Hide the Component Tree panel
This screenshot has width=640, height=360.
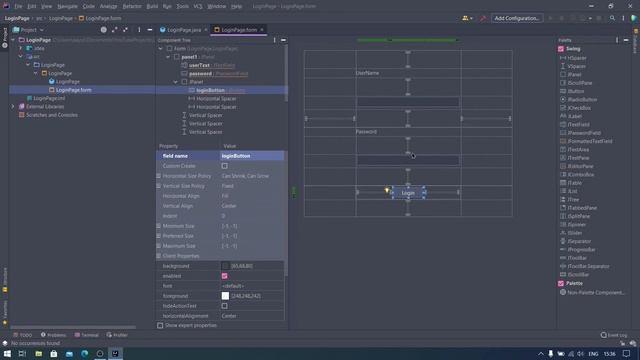point(283,40)
